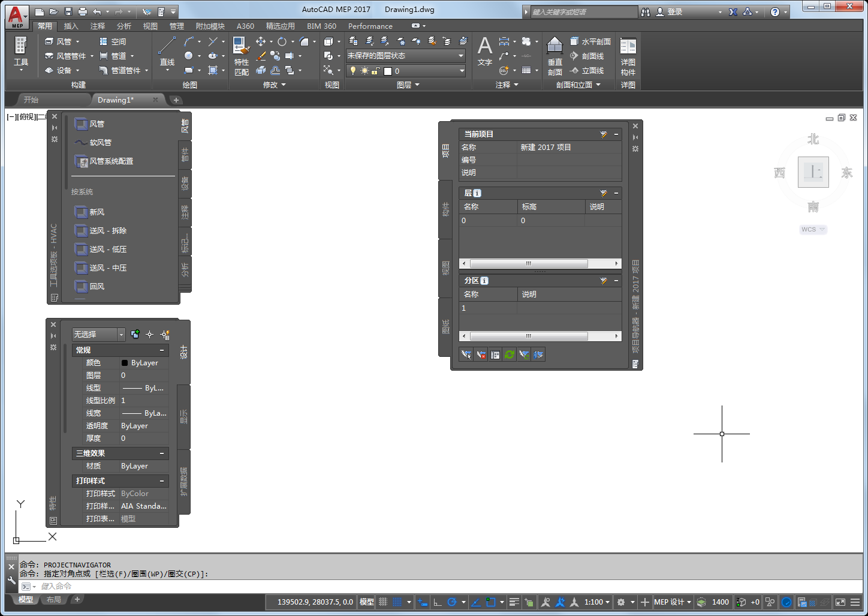868x616 pixels.
Task: Click the 直线 line button
Action: 167,53
